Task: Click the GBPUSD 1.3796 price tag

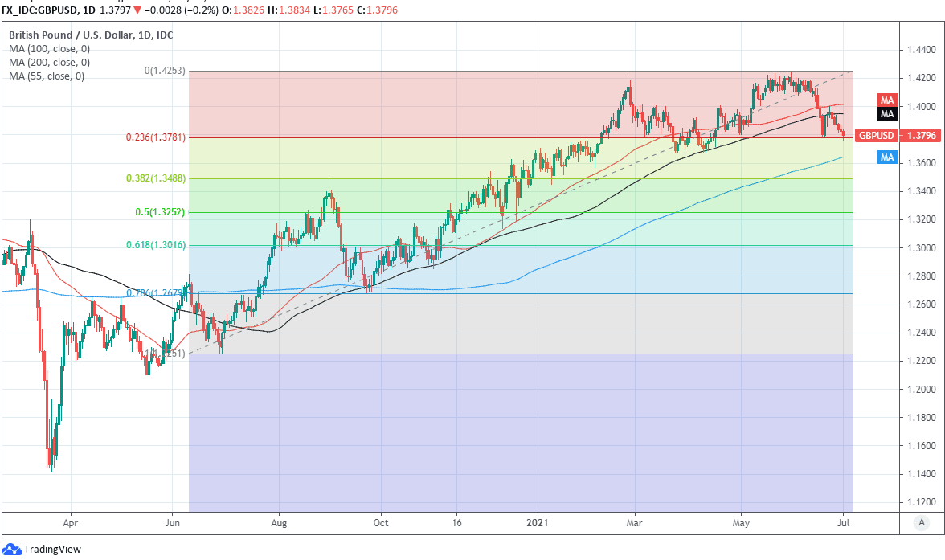Action: (896, 136)
